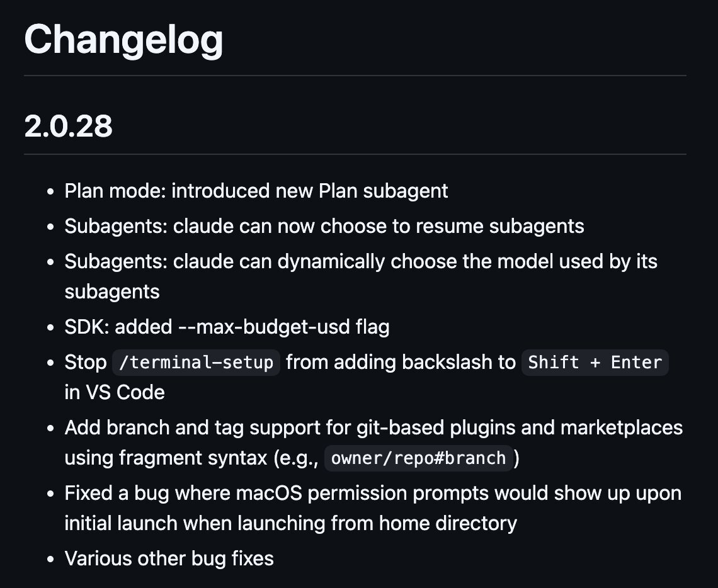Image resolution: width=718 pixels, height=588 pixels.
Task: Click the "Changelog" page heading
Action: [x=123, y=40]
